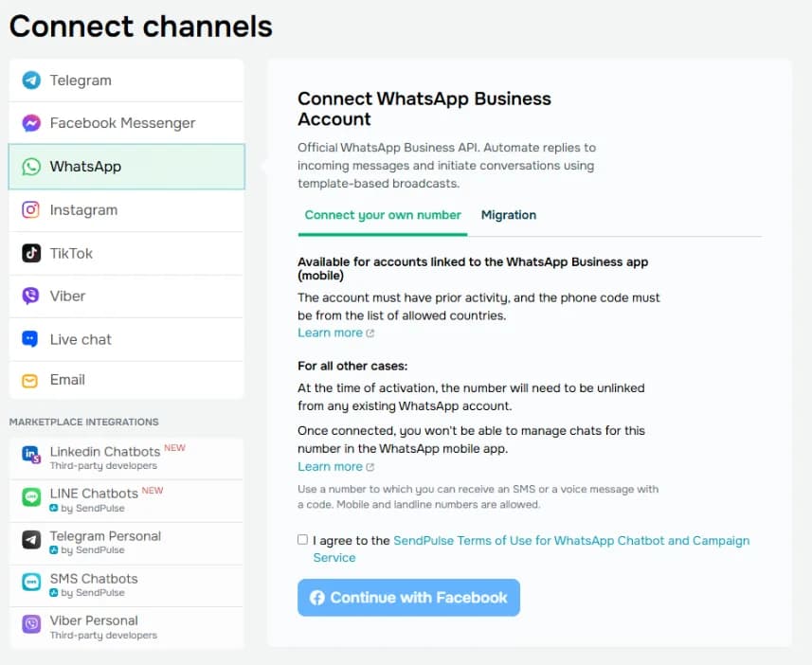Click the Instagram channel icon

click(31, 209)
